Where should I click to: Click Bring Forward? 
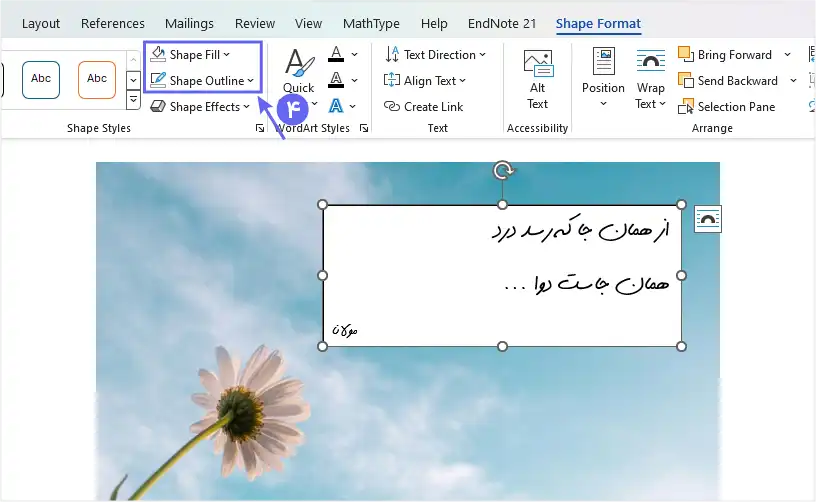point(725,55)
